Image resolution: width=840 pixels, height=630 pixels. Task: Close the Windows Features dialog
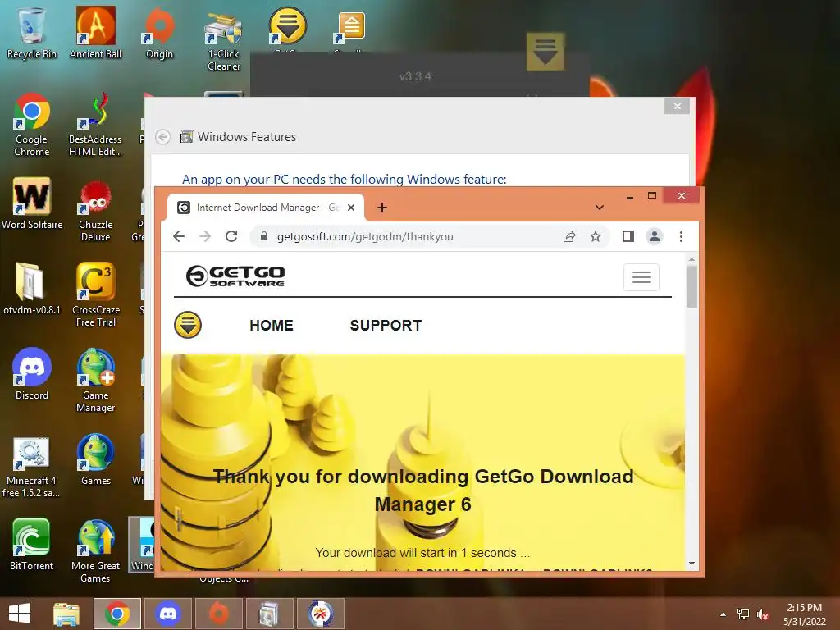click(x=677, y=106)
